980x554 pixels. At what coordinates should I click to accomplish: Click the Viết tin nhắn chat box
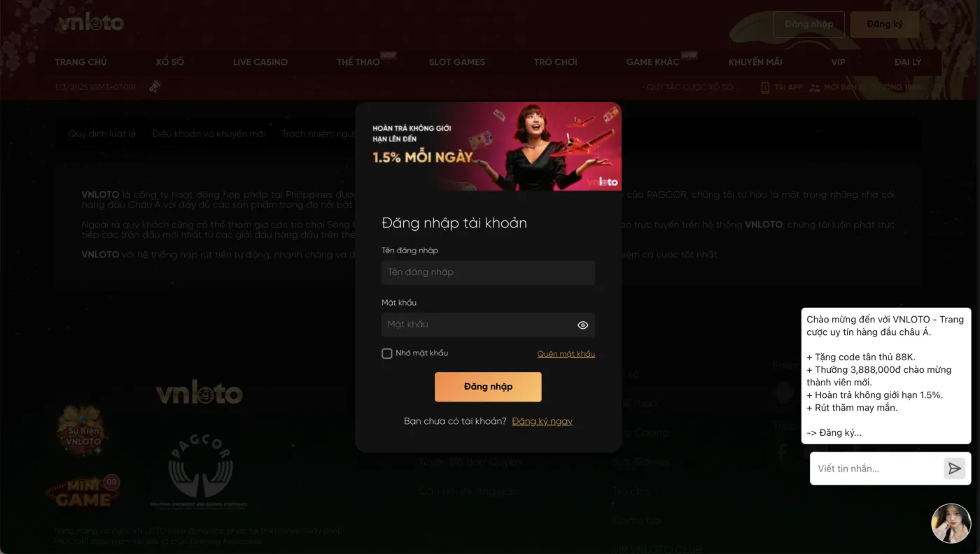click(876, 469)
